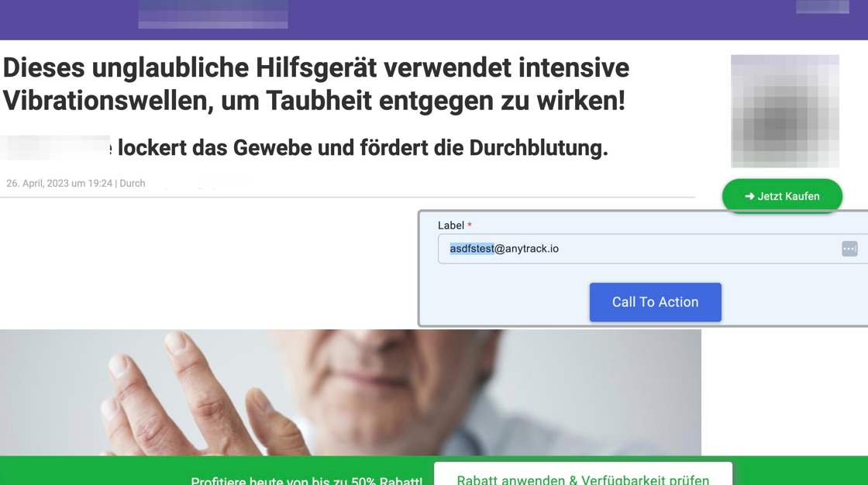Click the Call To Action button
Screen dimensions: 868x485
656,302
